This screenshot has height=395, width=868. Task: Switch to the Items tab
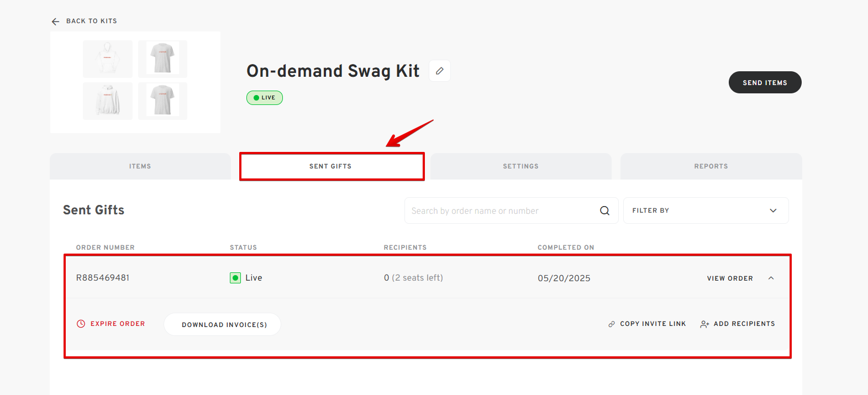coord(140,166)
